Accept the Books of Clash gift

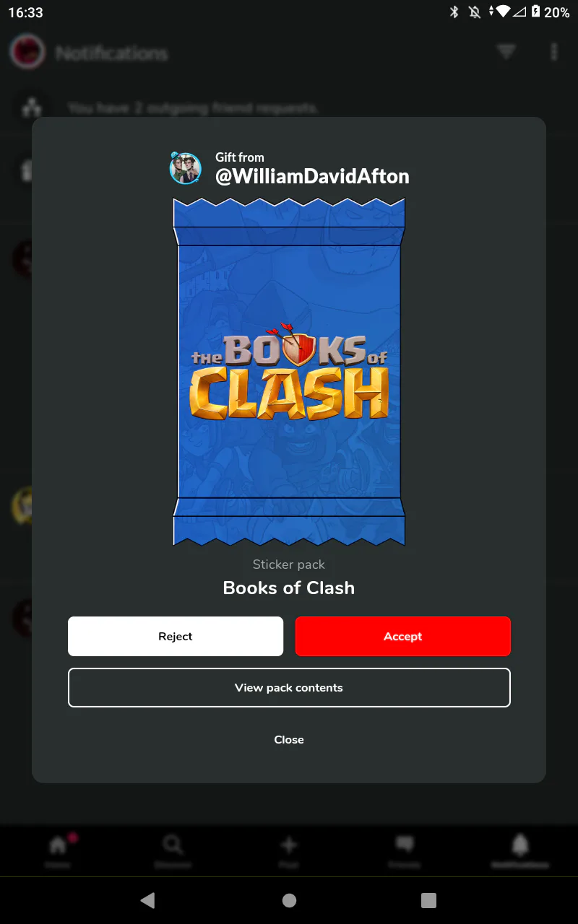tap(402, 636)
